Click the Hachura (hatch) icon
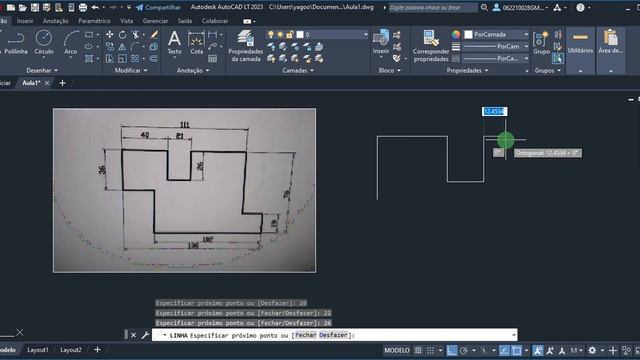Viewport: 640px width, 360px height. tap(89, 58)
